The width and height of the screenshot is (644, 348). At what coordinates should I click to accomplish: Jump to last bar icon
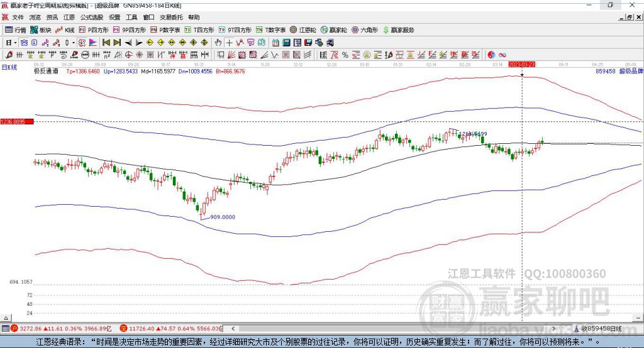coord(117,42)
